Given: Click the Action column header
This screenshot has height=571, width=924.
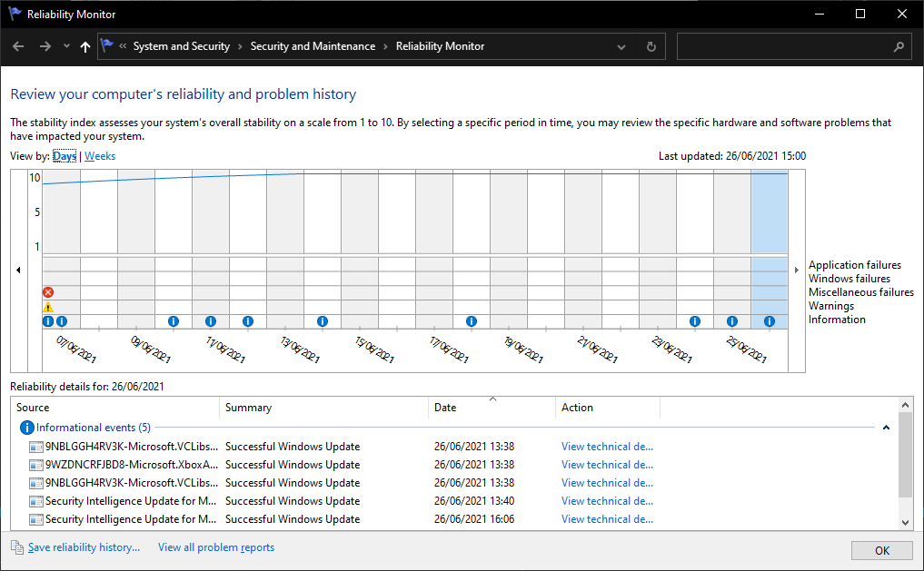Looking at the screenshot, I should click(x=608, y=408).
